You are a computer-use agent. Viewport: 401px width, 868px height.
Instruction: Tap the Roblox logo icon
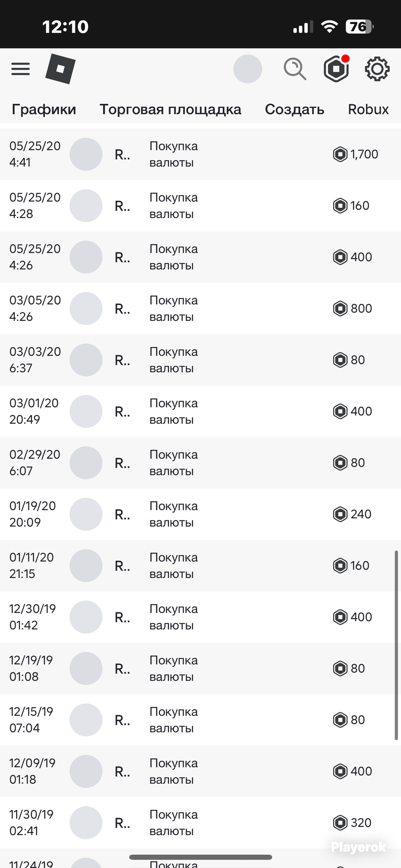click(x=61, y=69)
